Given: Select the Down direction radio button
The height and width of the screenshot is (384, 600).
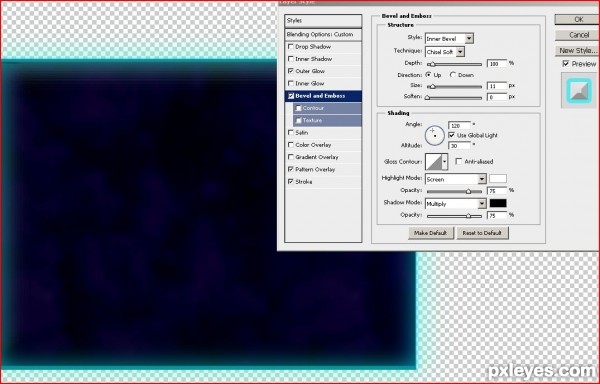Looking at the screenshot, I should coord(453,75).
